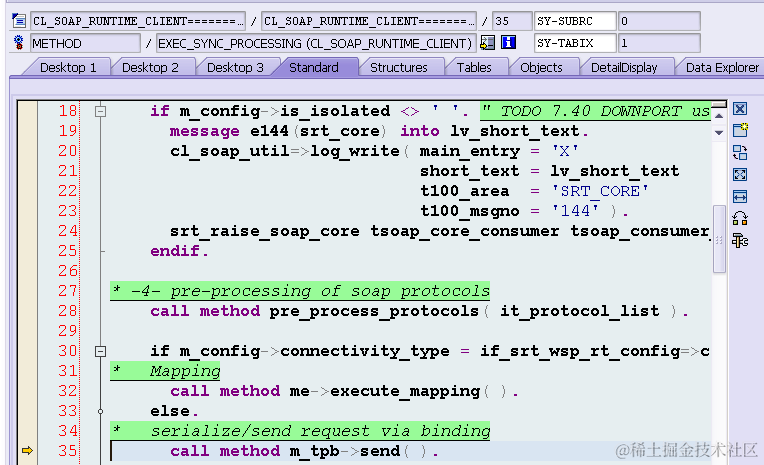Open the Data Explorer tab
Viewport: 764px width, 465px height.
[722, 67]
